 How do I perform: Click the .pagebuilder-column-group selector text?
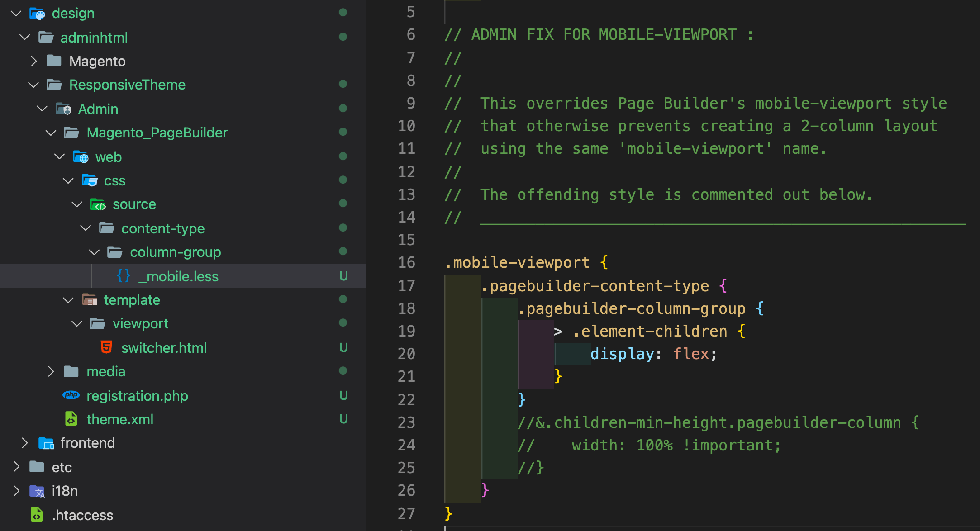tap(632, 308)
